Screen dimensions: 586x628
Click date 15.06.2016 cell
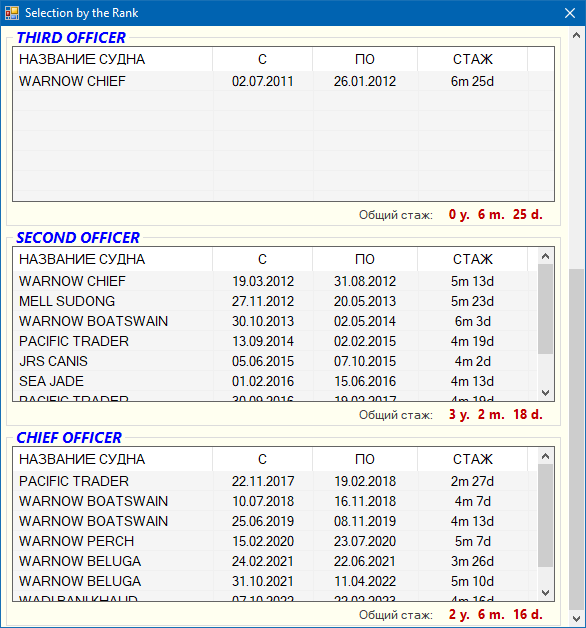(x=365, y=381)
